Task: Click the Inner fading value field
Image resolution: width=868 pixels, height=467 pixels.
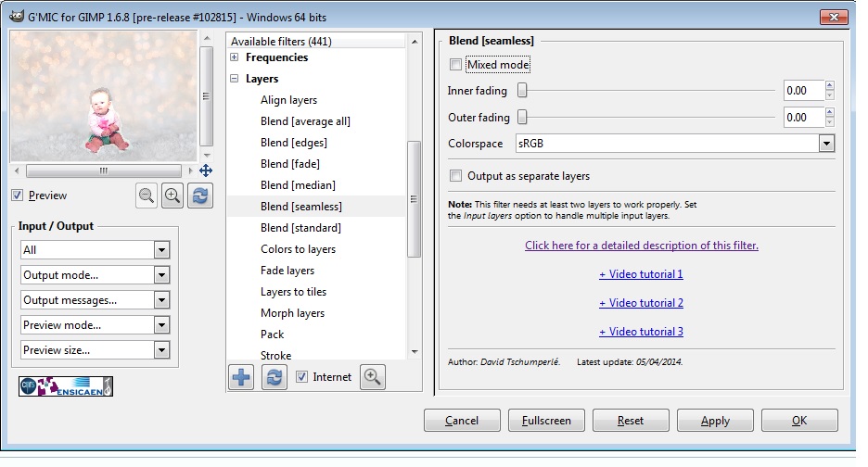Action: [804, 90]
